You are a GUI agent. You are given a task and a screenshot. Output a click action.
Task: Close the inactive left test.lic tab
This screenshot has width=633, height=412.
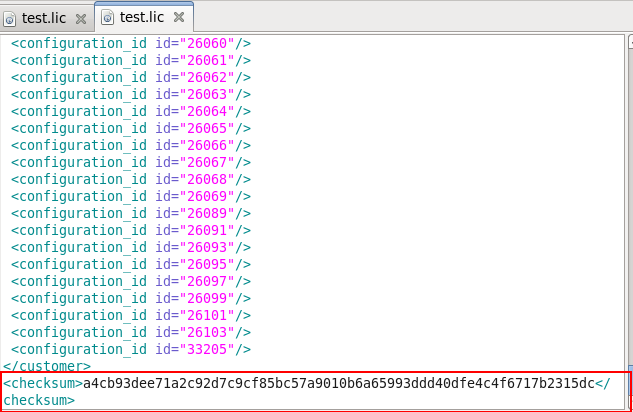click(x=80, y=19)
